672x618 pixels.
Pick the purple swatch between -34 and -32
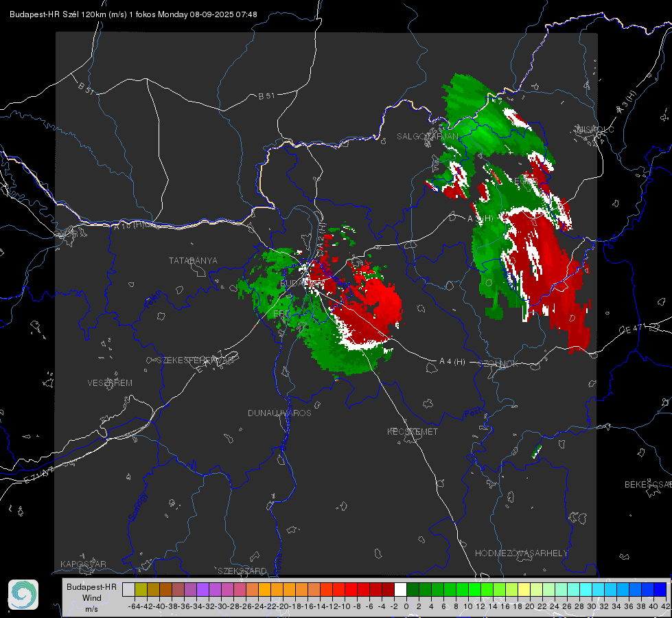pos(202,590)
